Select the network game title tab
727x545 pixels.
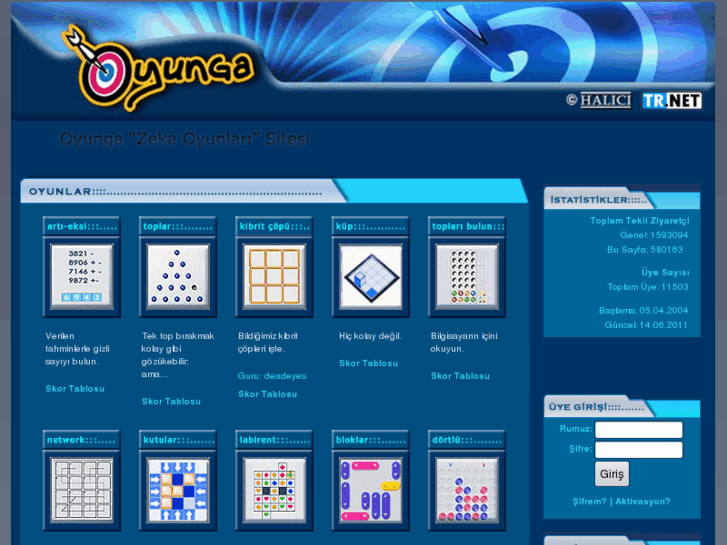click(x=82, y=440)
